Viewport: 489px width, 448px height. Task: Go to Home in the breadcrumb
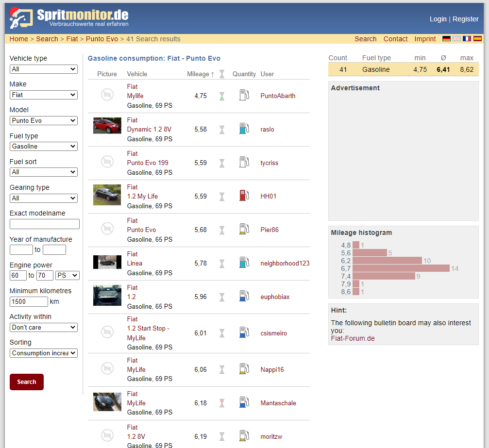[19, 39]
